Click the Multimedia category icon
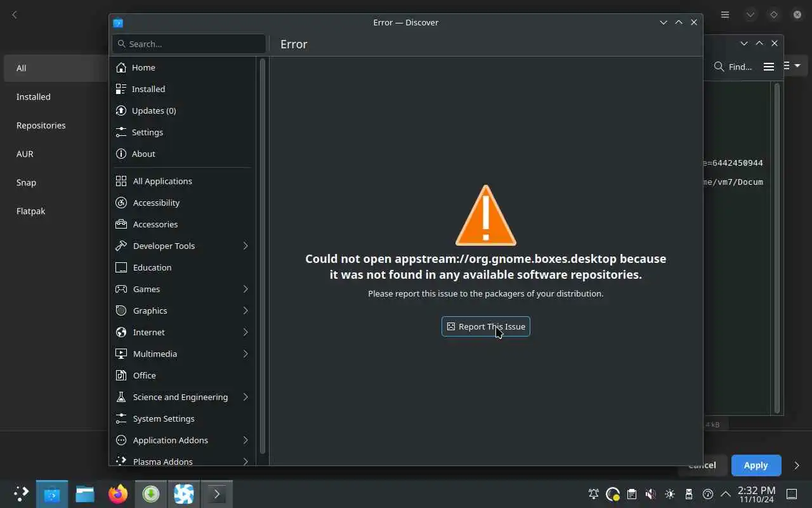The width and height of the screenshot is (812, 508). tap(121, 354)
